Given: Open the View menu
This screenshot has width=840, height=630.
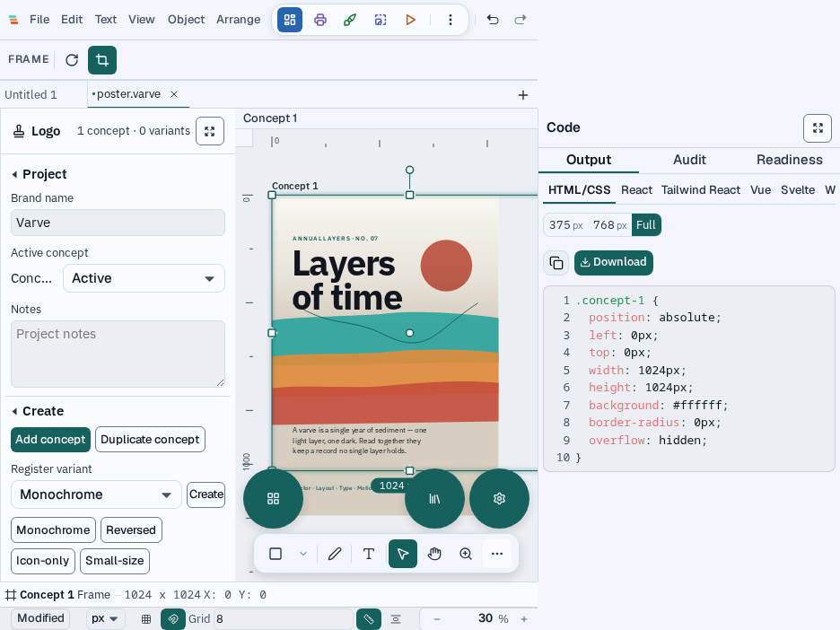Looking at the screenshot, I should pyautogui.click(x=142, y=20).
